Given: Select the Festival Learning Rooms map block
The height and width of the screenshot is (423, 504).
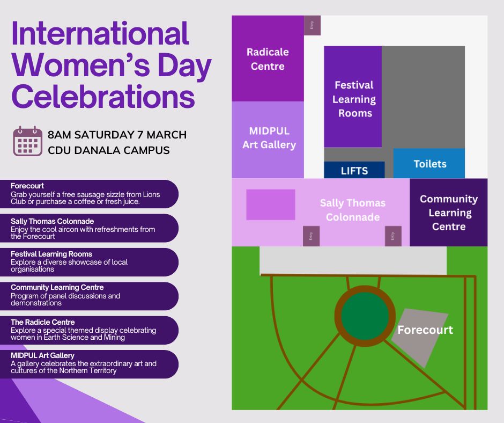Looking at the screenshot, I should [353, 99].
